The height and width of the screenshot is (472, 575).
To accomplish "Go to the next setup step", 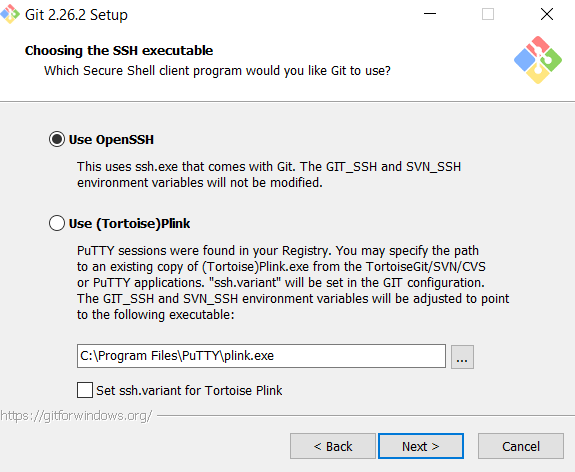I will 421,446.
